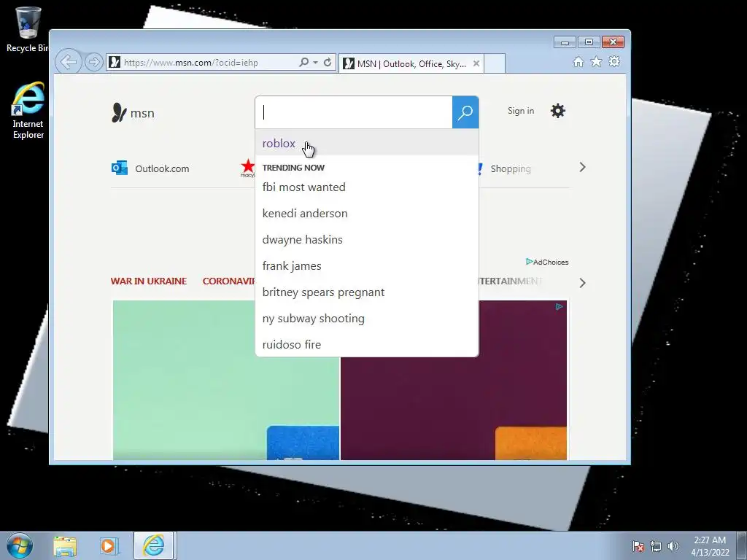Click the network tray icon

point(656,546)
